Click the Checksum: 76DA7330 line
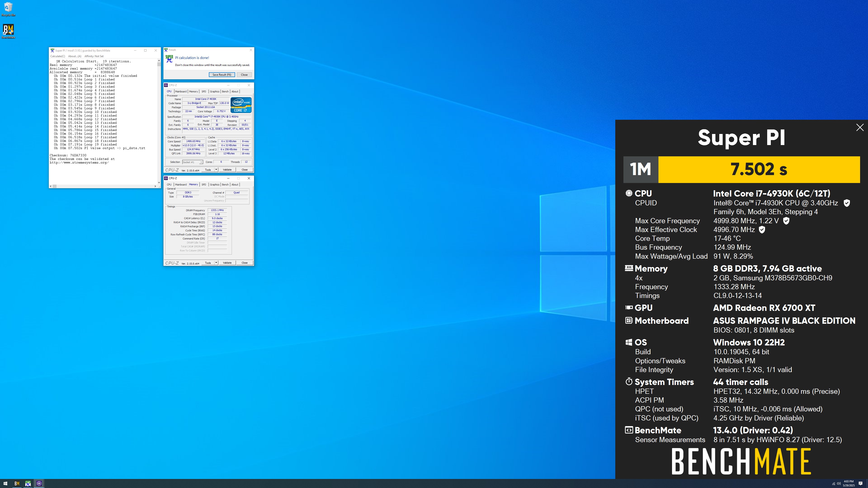 [68, 155]
